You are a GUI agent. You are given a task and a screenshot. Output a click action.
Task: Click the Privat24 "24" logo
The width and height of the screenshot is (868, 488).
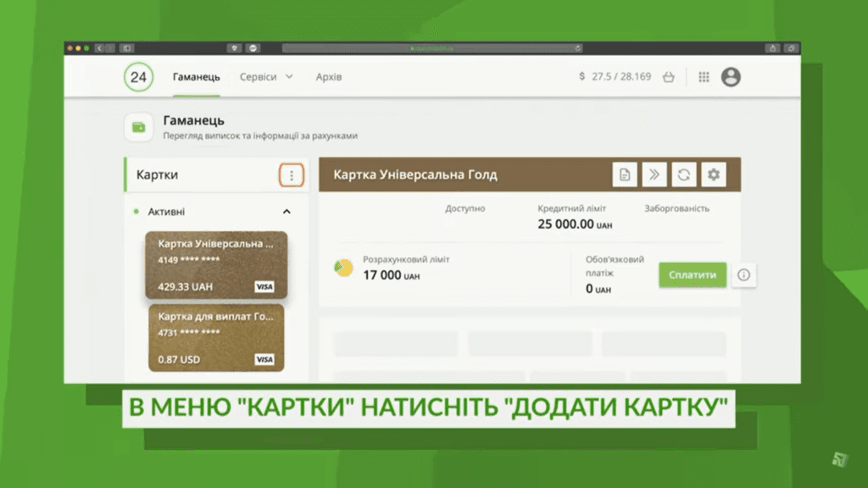point(138,77)
